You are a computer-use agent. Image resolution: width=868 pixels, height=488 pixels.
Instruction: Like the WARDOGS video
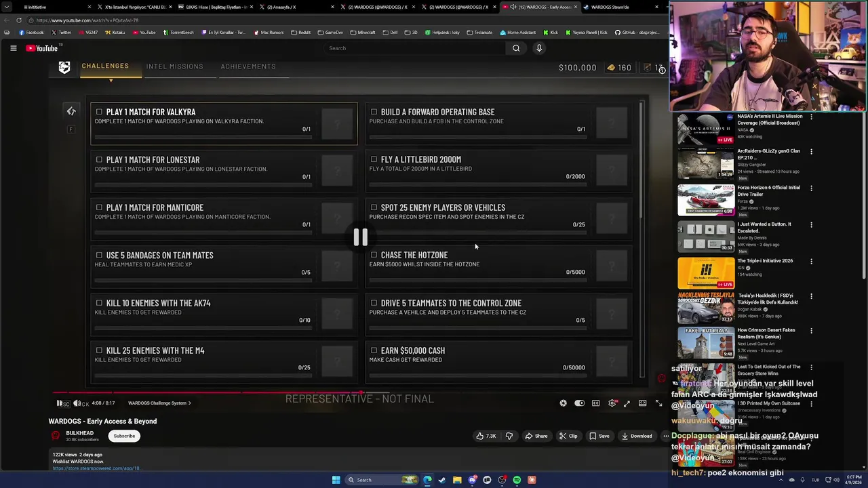pos(486,436)
